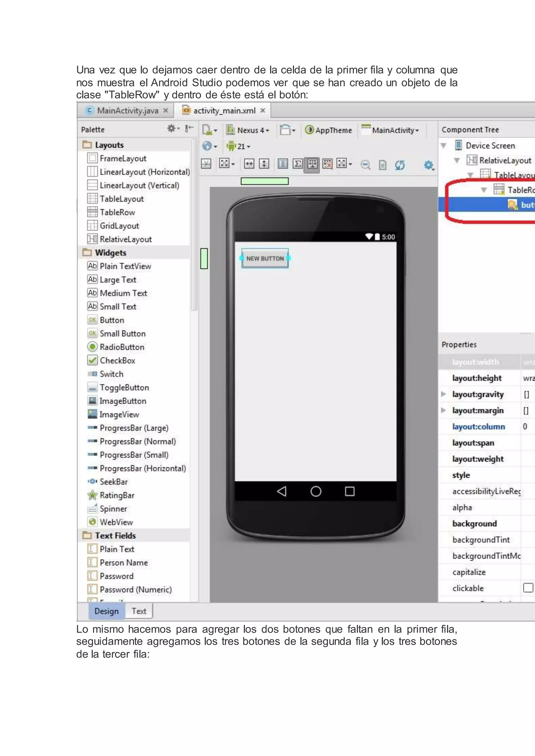Screen dimensions: 535x756
Task: Select LinearLayout (Horizontal) in palette
Action: tap(138, 172)
